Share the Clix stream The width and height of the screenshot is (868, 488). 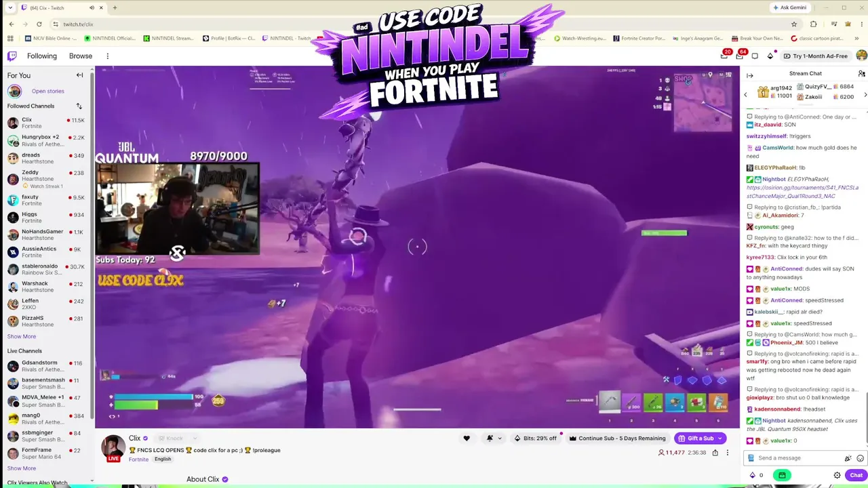point(715,453)
